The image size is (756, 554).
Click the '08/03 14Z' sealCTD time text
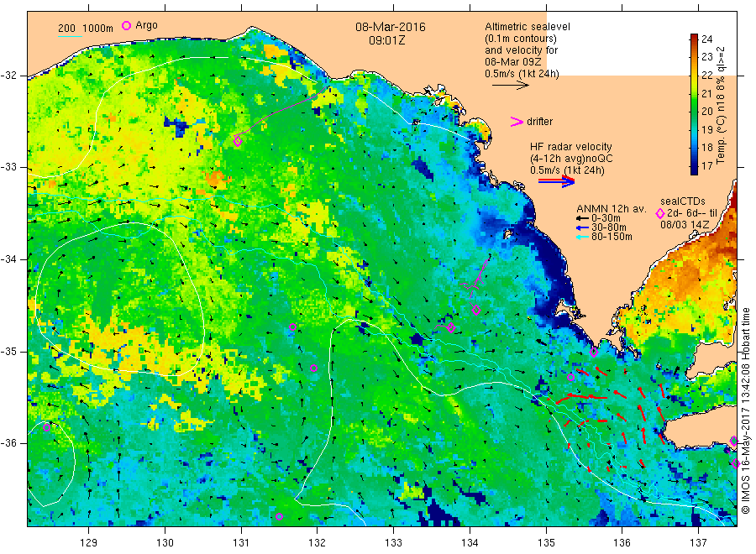(685, 225)
